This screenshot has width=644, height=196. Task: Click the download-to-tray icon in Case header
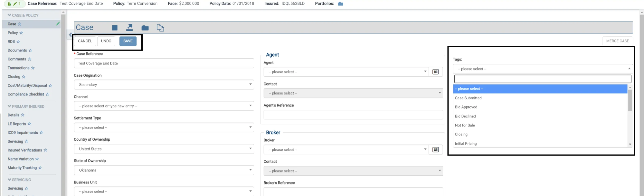tap(129, 28)
